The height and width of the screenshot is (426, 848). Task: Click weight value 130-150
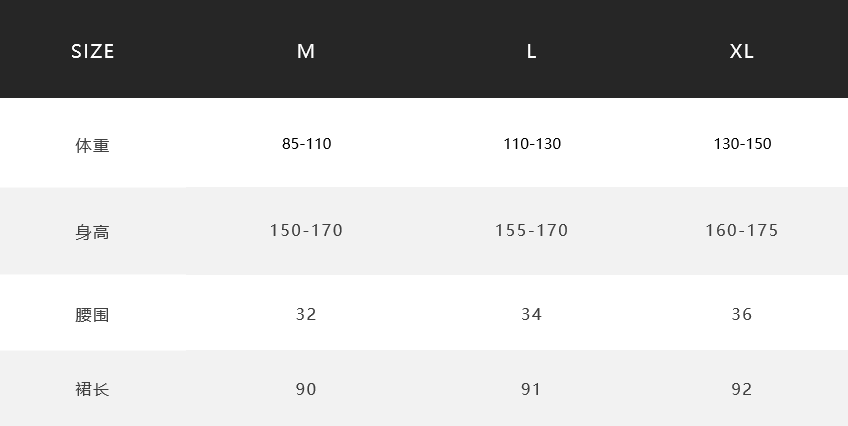point(743,144)
